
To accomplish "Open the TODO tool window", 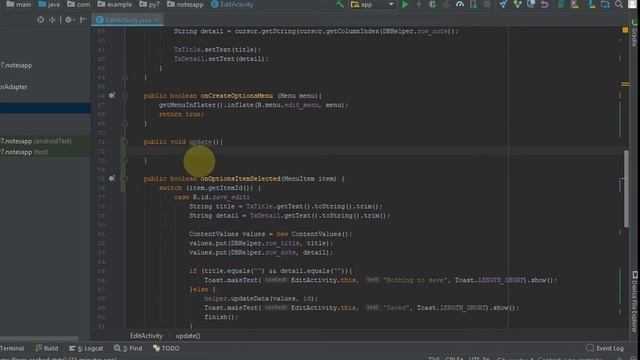I will [x=166, y=348].
